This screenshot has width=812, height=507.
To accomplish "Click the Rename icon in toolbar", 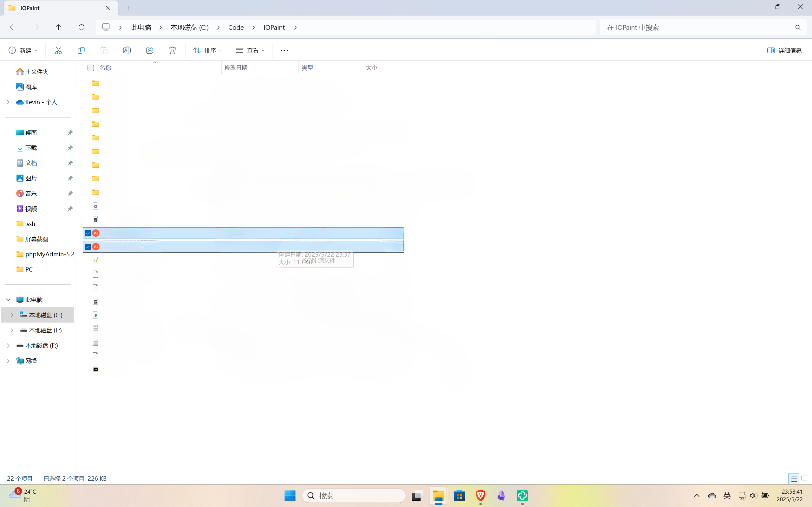I will (x=127, y=50).
